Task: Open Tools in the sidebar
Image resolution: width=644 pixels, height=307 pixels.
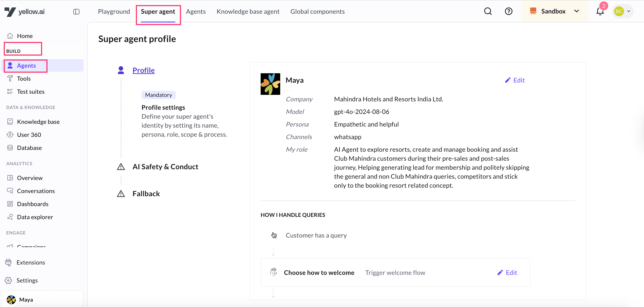Action: pos(24,78)
